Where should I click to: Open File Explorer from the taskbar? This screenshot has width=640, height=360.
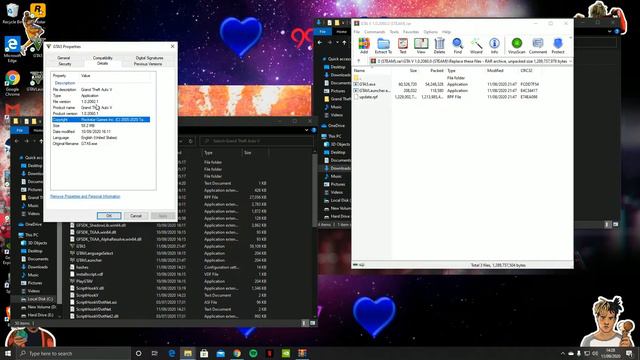coord(188,353)
